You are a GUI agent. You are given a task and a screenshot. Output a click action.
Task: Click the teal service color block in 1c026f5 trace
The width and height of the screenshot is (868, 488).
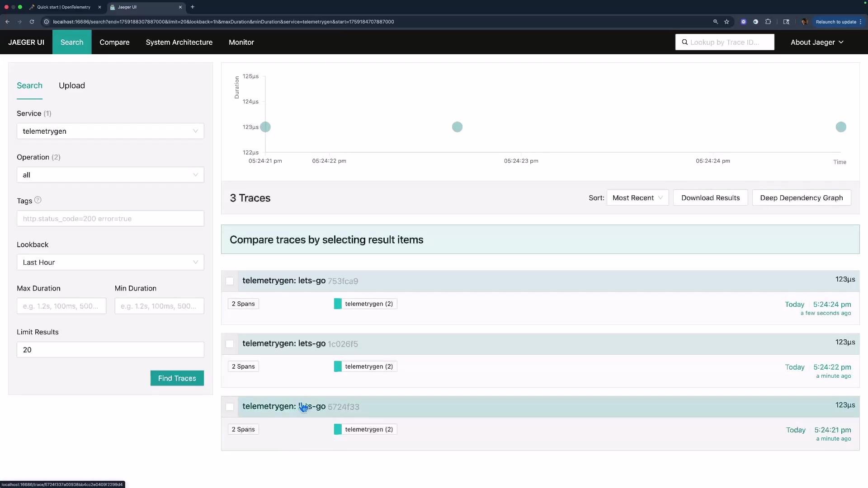point(338,366)
